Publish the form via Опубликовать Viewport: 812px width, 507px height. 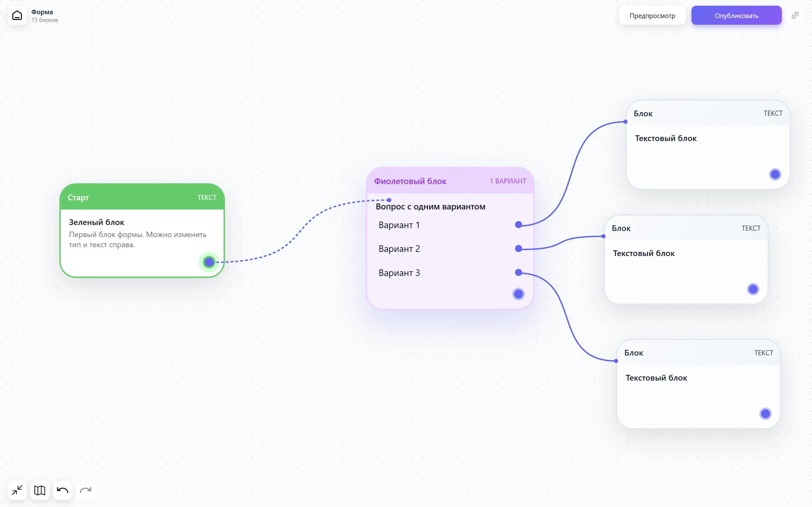[x=737, y=16]
